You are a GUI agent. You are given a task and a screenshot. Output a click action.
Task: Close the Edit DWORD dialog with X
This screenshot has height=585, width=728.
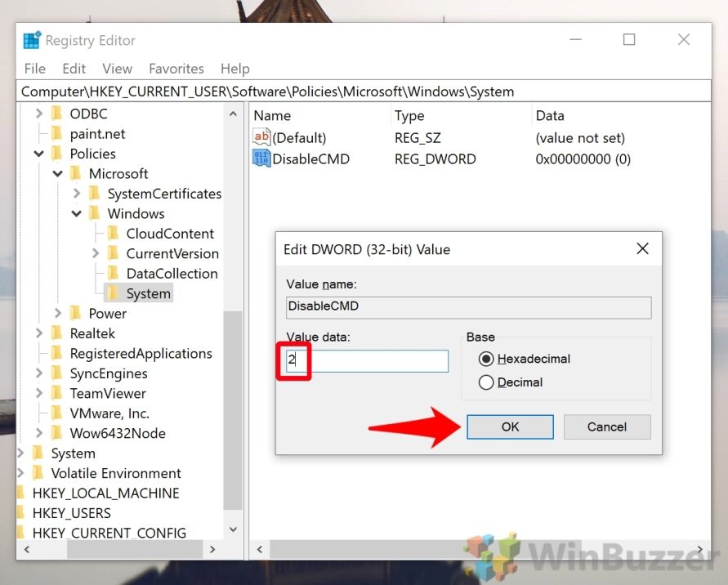[642, 249]
